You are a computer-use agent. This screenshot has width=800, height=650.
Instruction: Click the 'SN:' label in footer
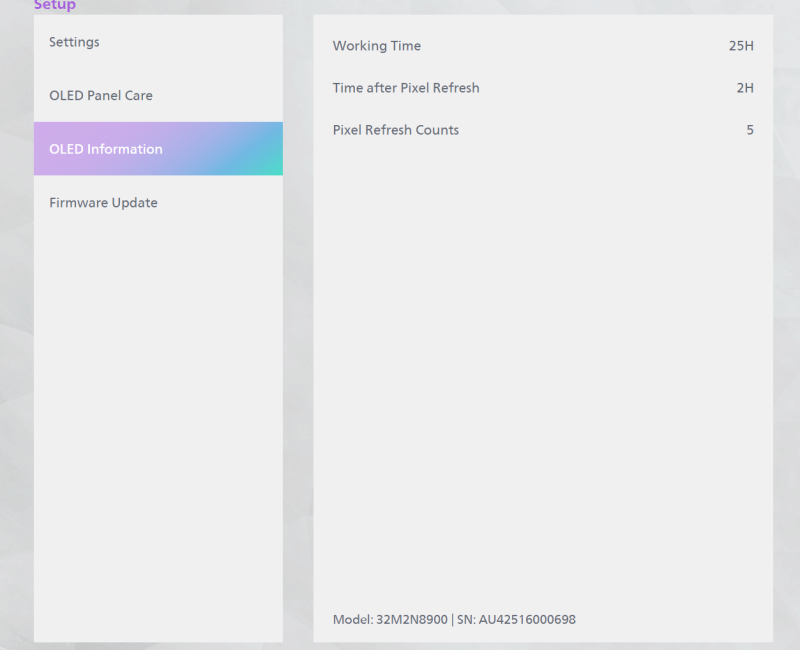click(x=466, y=620)
